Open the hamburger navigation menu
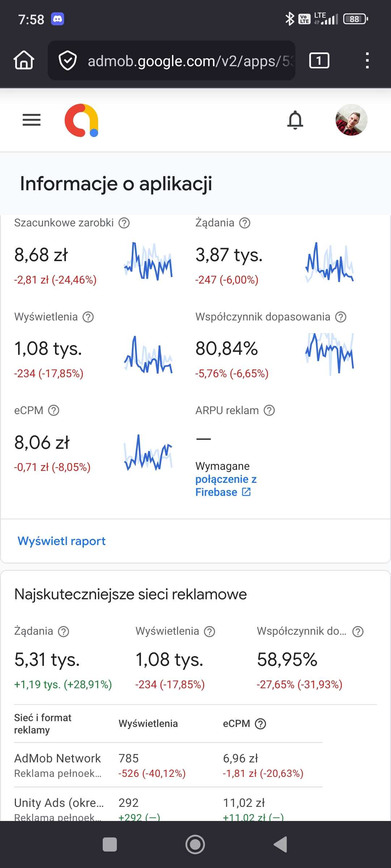391x868 pixels. pos(31,120)
